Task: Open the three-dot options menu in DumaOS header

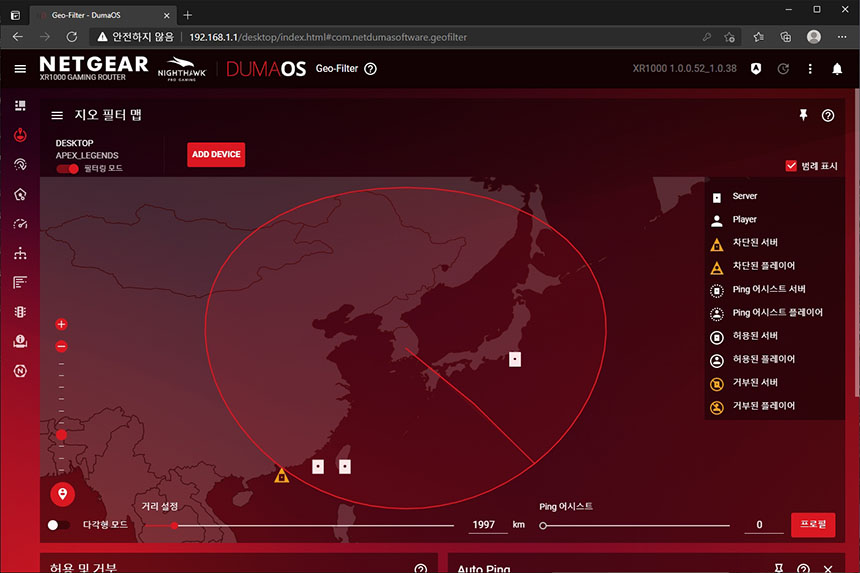Action: tap(810, 69)
